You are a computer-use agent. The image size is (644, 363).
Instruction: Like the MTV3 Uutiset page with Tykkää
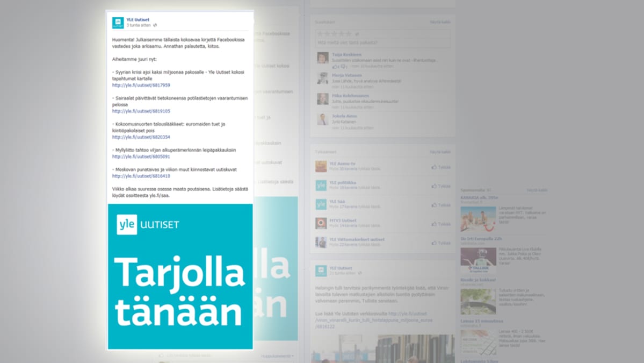point(441,224)
